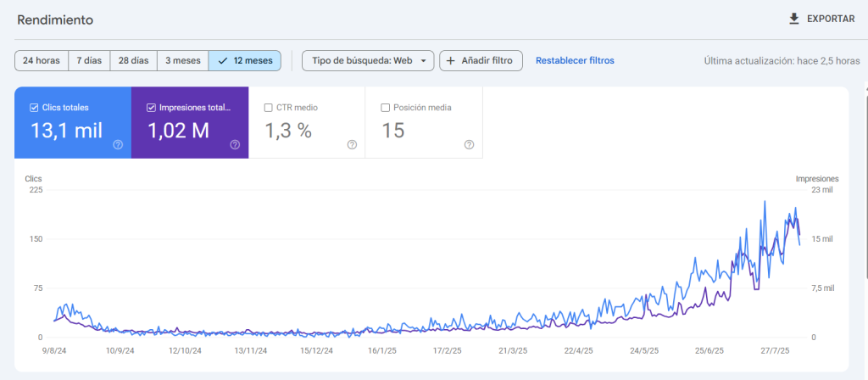
Task: Open help icon on Impresiones totales card
Action: click(x=235, y=145)
